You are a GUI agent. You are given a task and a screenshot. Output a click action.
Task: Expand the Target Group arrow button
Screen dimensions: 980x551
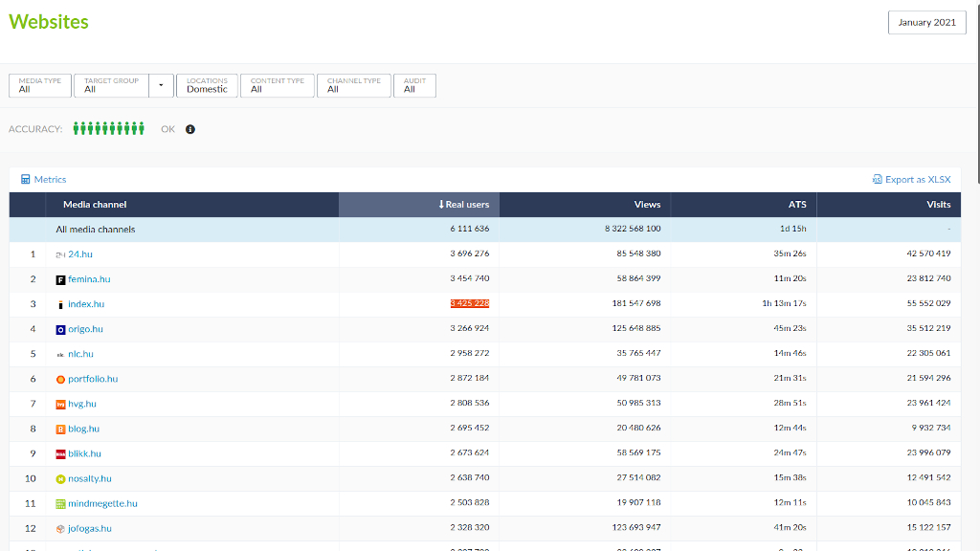click(161, 85)
